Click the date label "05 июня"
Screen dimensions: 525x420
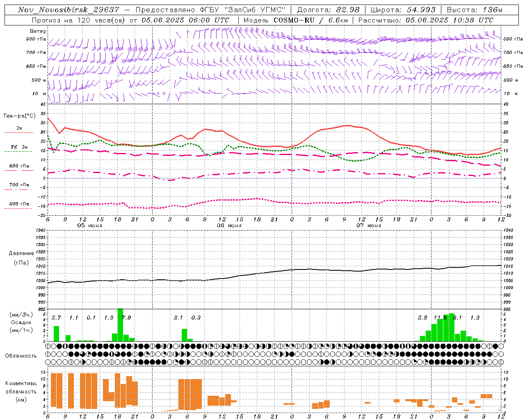tap(90, 225)
